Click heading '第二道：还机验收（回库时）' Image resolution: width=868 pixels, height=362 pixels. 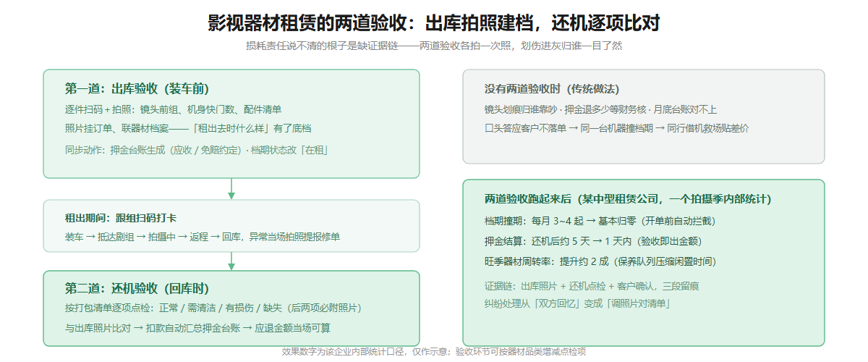(x=137, y=287)
